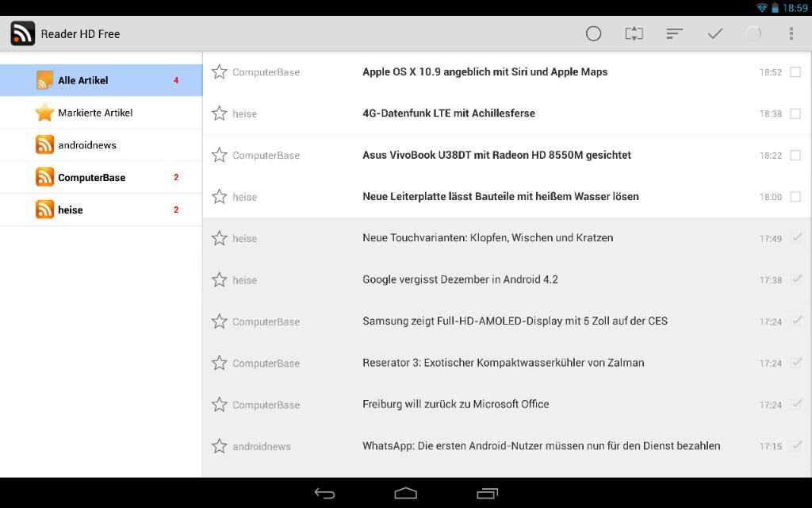Screen dimensions: 812x508
Task: Toggle read checkmark on Freiburg article
Action: point(797,403)
